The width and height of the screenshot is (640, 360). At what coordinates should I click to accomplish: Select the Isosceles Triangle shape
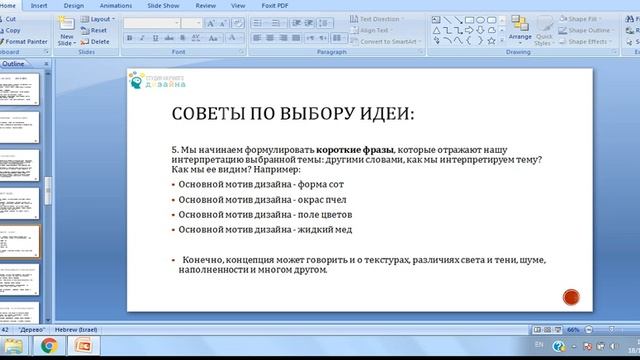[x=436, y=30]
